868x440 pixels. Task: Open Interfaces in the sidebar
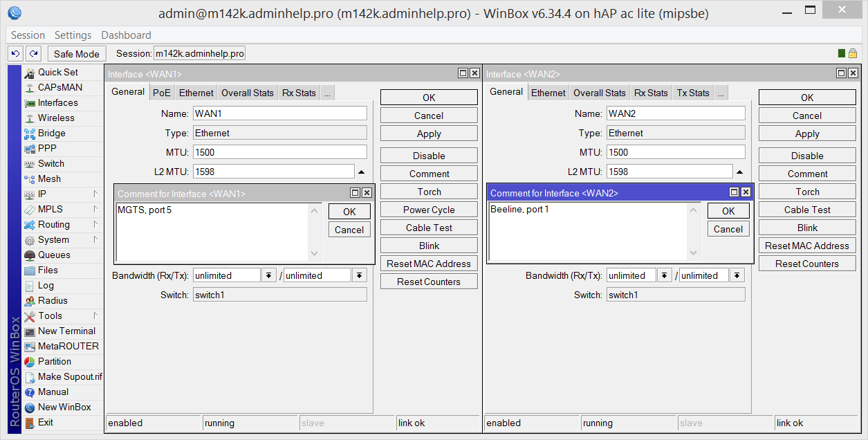[x=57, y=102]
